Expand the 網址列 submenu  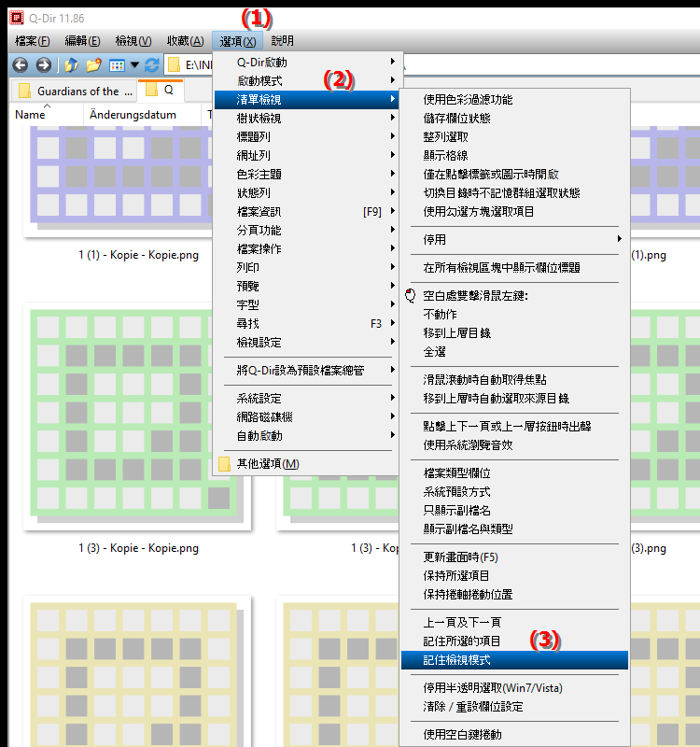coord(306,155)
